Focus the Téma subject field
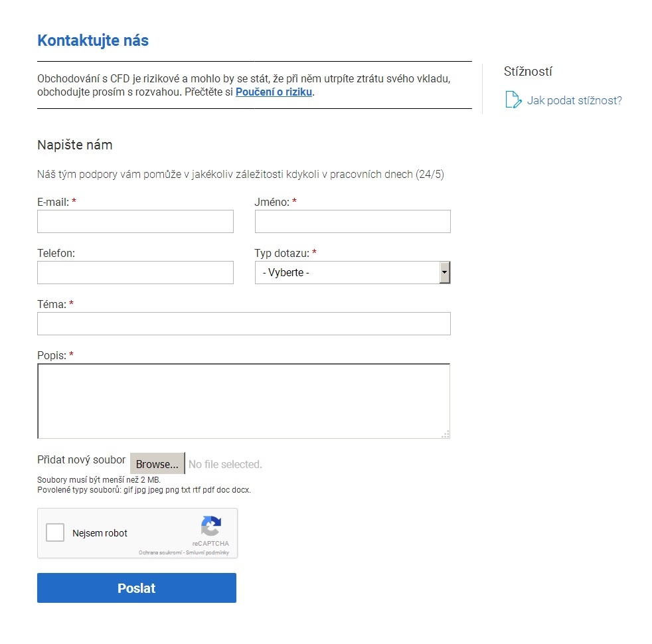The image size is (652, 644). tap(244, 323)
